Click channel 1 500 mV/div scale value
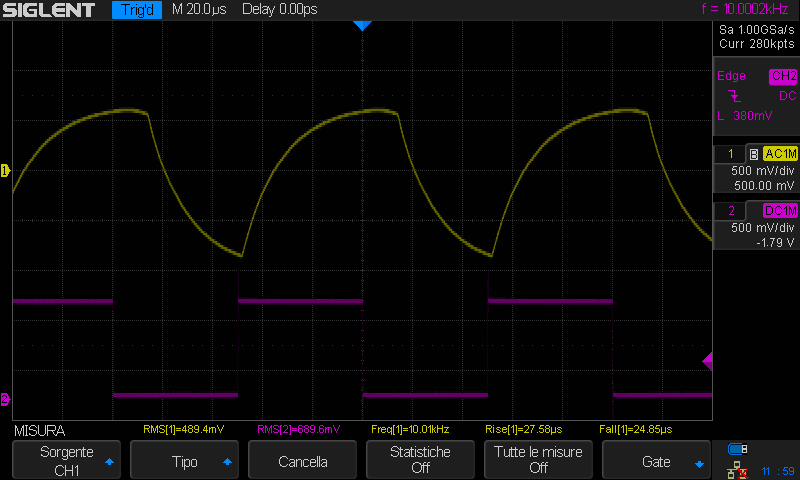The height and width of the screenshot is (480, 800). [762, 170]
